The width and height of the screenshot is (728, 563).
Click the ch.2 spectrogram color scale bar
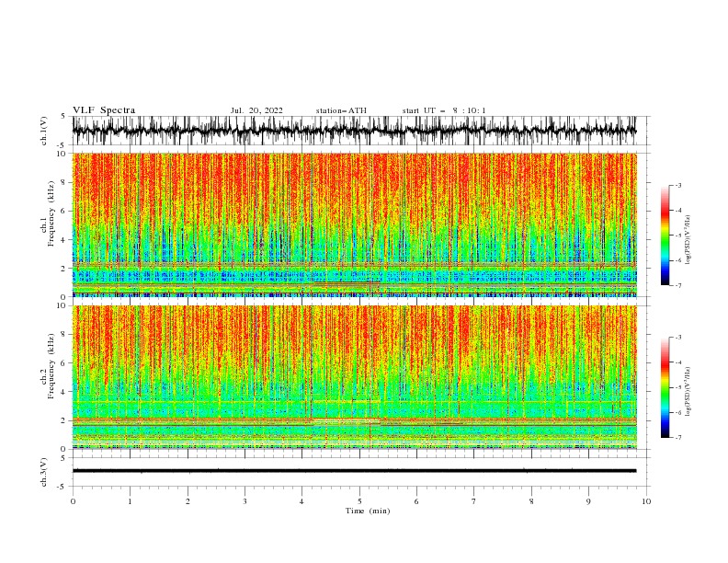(665, 387)
